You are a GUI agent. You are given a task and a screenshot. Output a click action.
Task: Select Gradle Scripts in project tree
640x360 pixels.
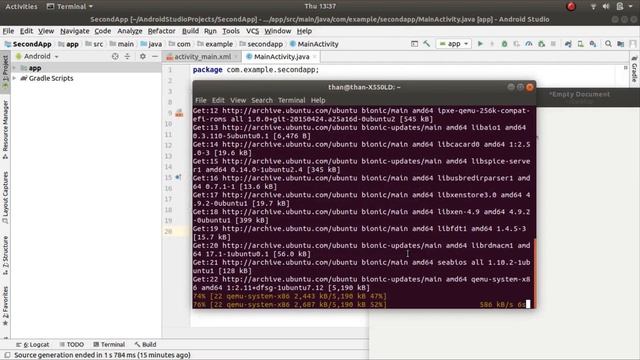click(x=51, y=78)
